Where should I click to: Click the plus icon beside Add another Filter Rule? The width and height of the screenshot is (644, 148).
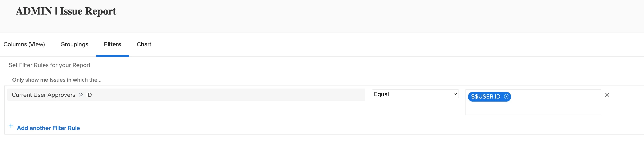pyautogui.click(x=11, y=126)
